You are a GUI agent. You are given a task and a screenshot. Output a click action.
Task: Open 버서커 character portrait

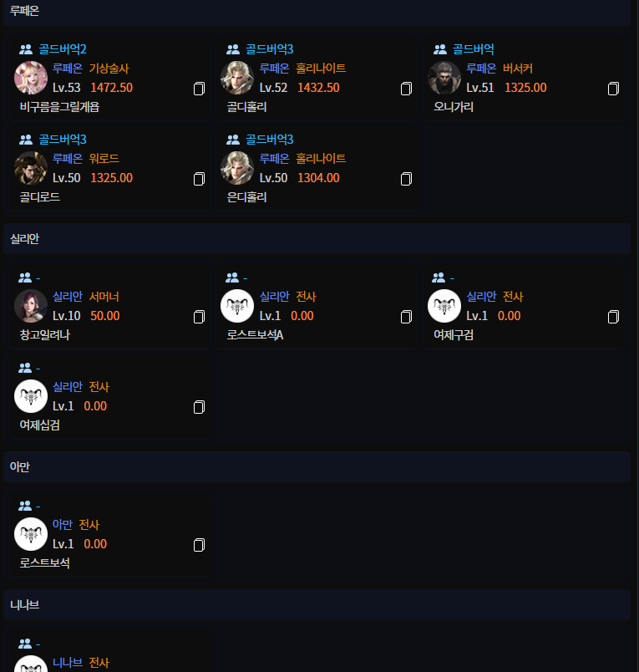coord(444,78)
